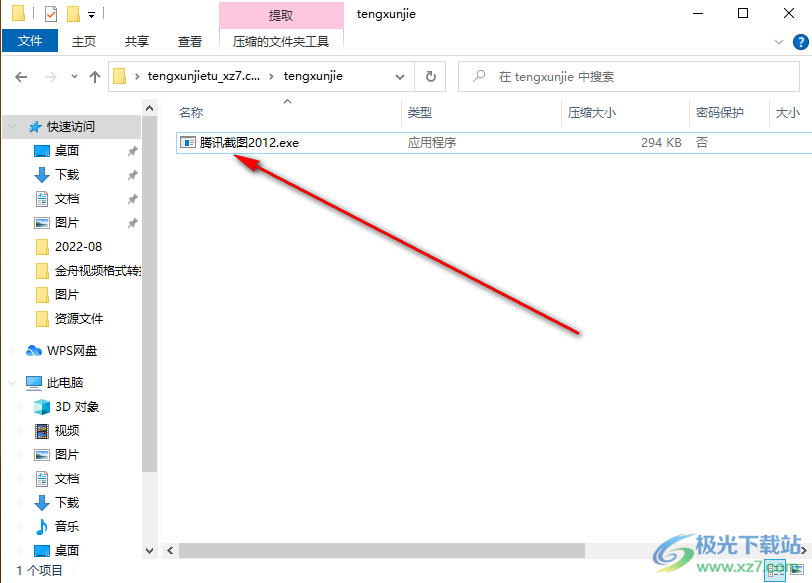Open the 金舟视频格式转 folder
Screen dimensions: 812x583
coord(97,271)
